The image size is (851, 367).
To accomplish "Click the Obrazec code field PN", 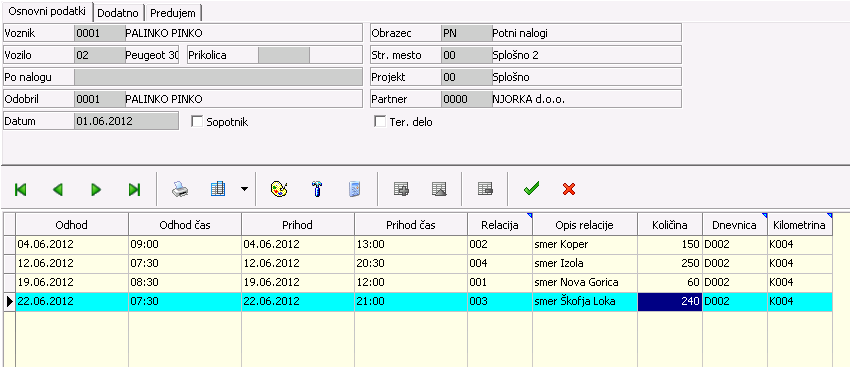I will click(467, 33).
